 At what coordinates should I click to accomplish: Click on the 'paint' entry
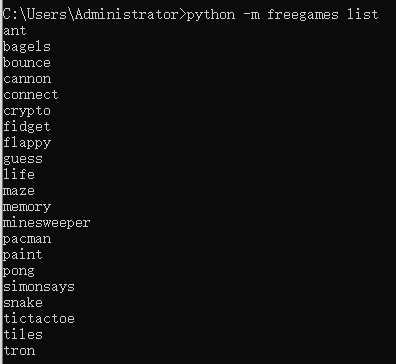click(x=23, y=255)
